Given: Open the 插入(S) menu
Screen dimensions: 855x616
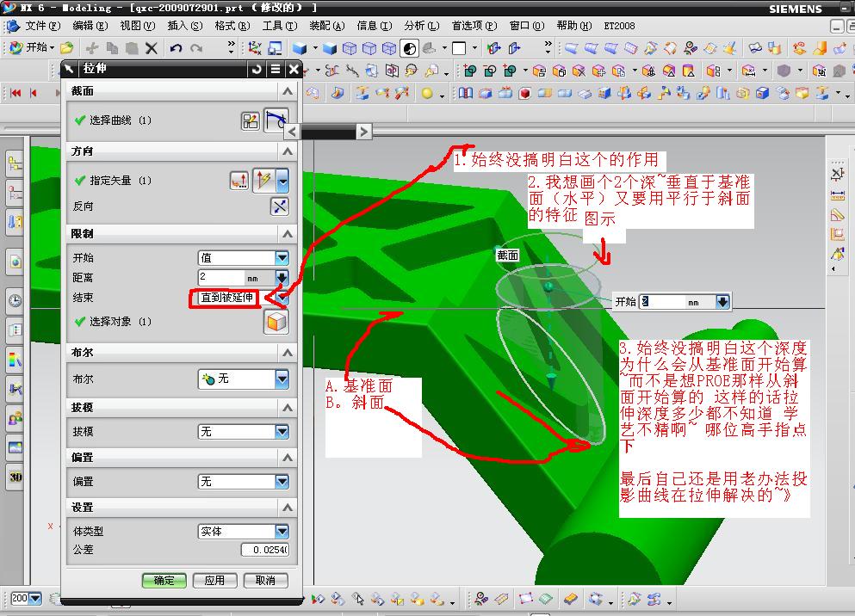Looking at the screenshot, I should click(x=185, y=26).
